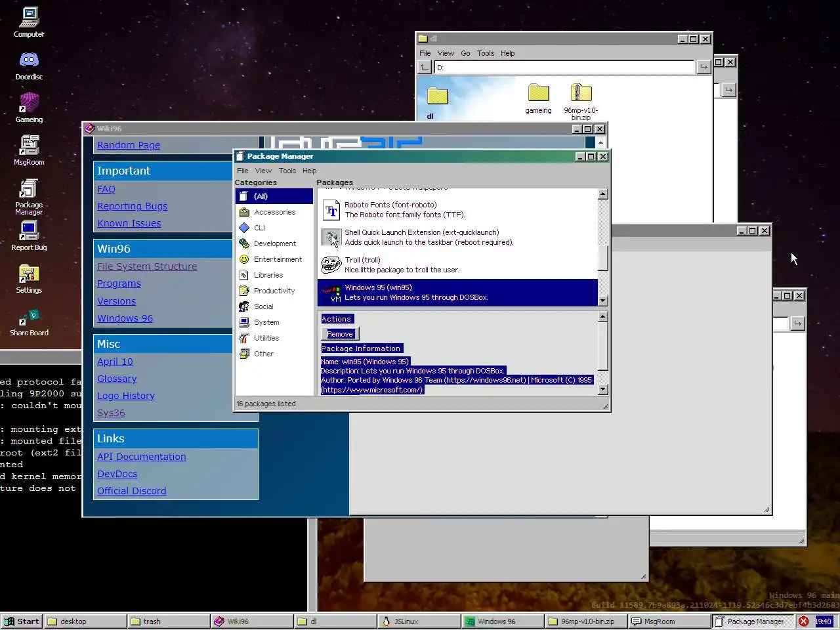This screenshot has height=630, width=840.
Task: Open the Reporting Bugs wiki link
Action: click(133, 206)
